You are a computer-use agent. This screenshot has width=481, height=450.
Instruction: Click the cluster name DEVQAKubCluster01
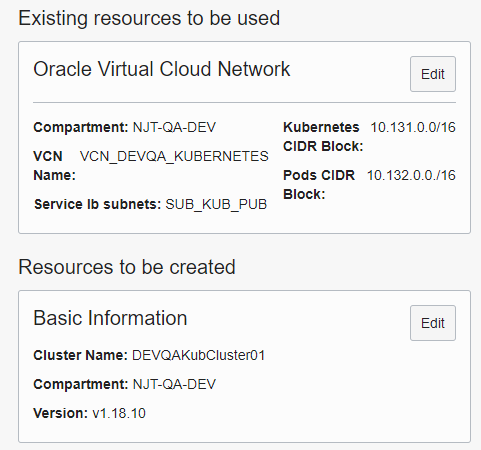199,355
